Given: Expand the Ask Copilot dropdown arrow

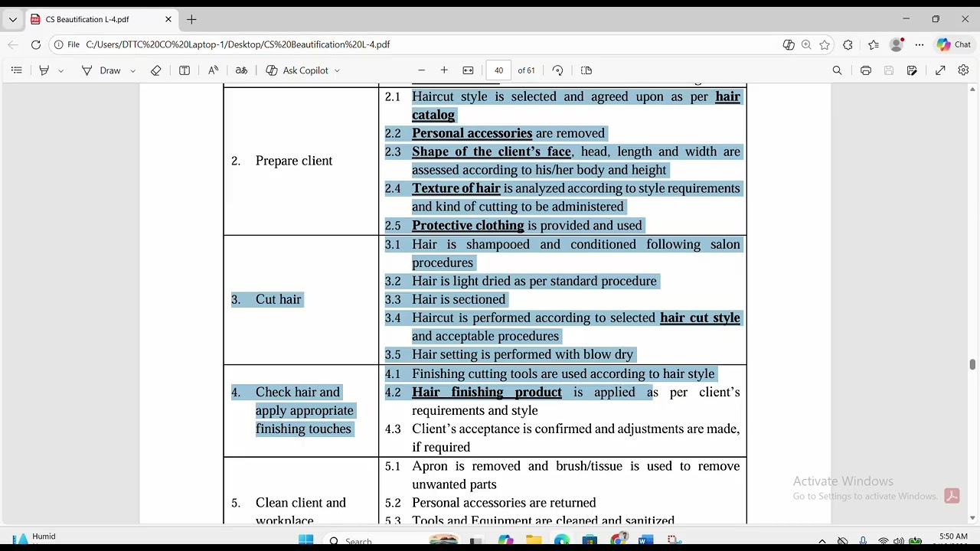Looking at the screenshot, I should point(337,70).
